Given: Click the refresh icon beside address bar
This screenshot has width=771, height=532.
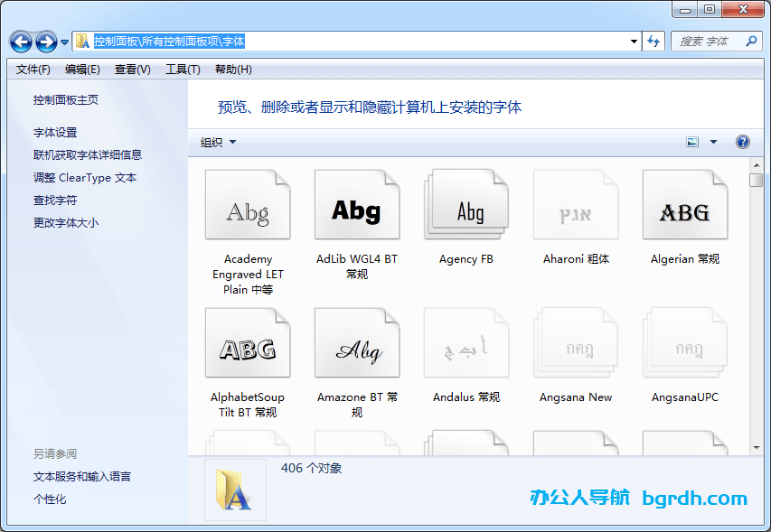Looking at the screenshot, I should pyautogui.click(x=653, y=41).
